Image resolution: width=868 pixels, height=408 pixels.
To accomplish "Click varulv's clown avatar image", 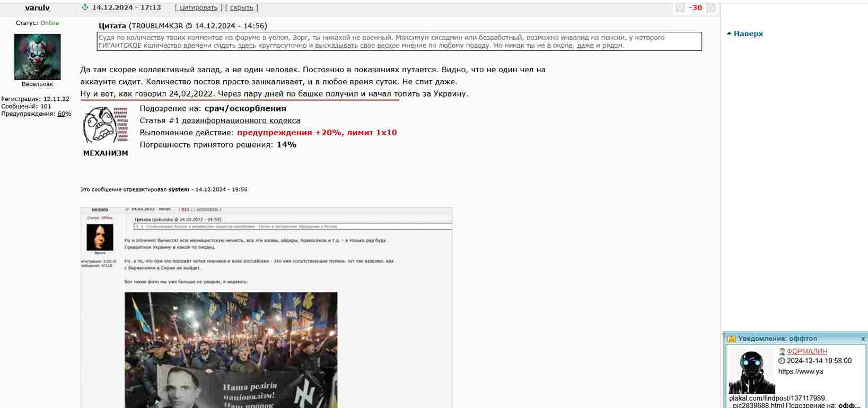I will pos(37,57).
